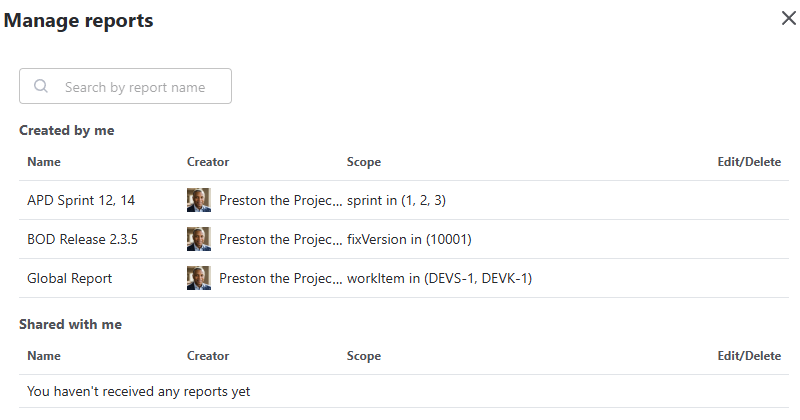
Task: Click the "haven't received any reports" message
Action: point(138,391)
